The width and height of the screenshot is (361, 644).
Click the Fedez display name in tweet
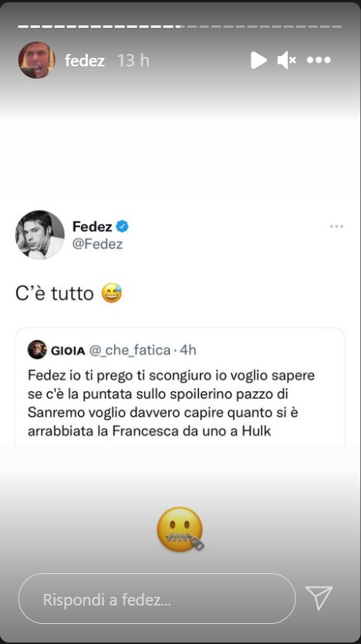[x=92, y=226]
